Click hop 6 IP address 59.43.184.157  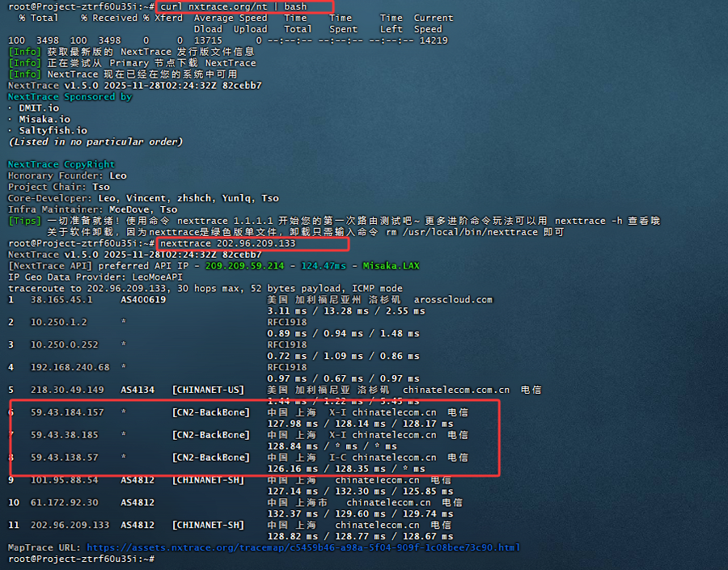point(67,412)
